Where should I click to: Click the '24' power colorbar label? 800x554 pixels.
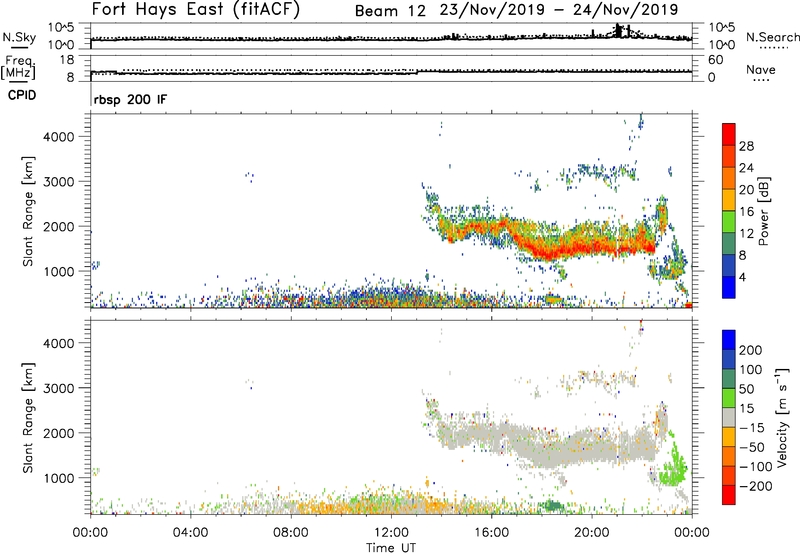[746, 168]
